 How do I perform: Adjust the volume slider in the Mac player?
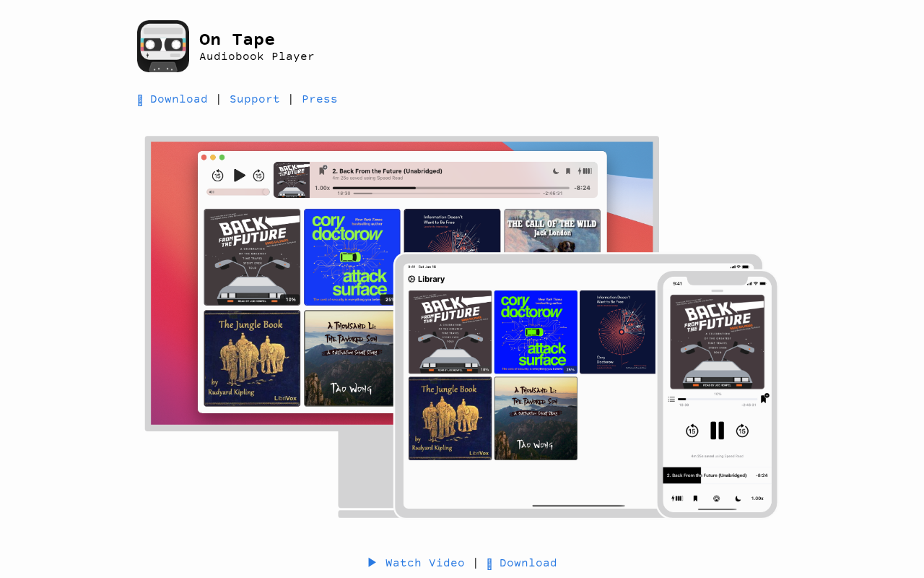238,192
